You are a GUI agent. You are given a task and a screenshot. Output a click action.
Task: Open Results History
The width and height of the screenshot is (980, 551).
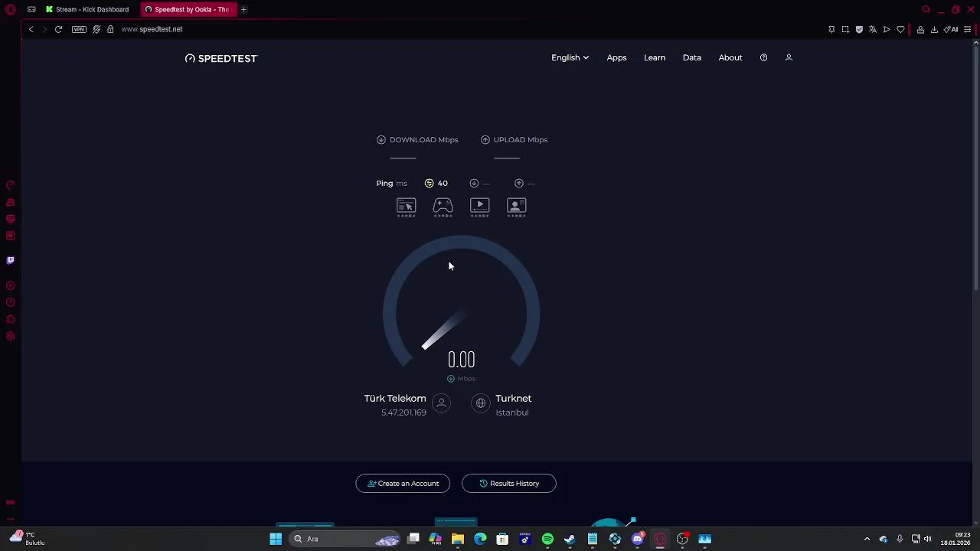[509, 484]
